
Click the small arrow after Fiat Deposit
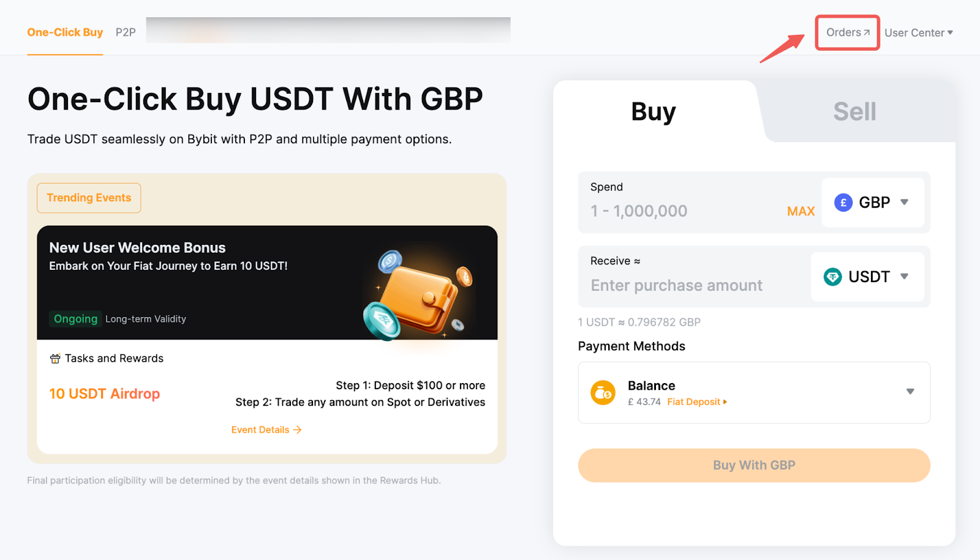(725, 402)
